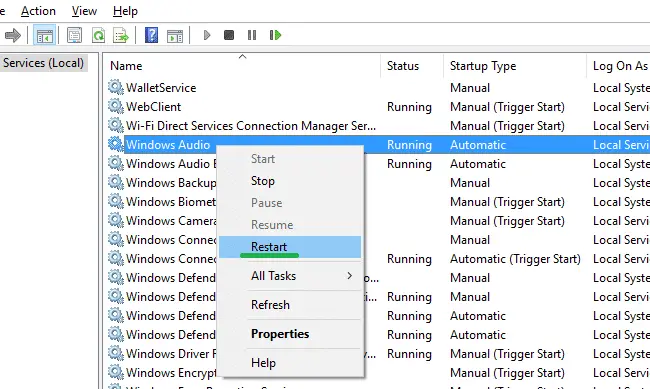Open the View menu
Image resolution: width=650 pixels, height=389 pixels.
click(84, 11)
